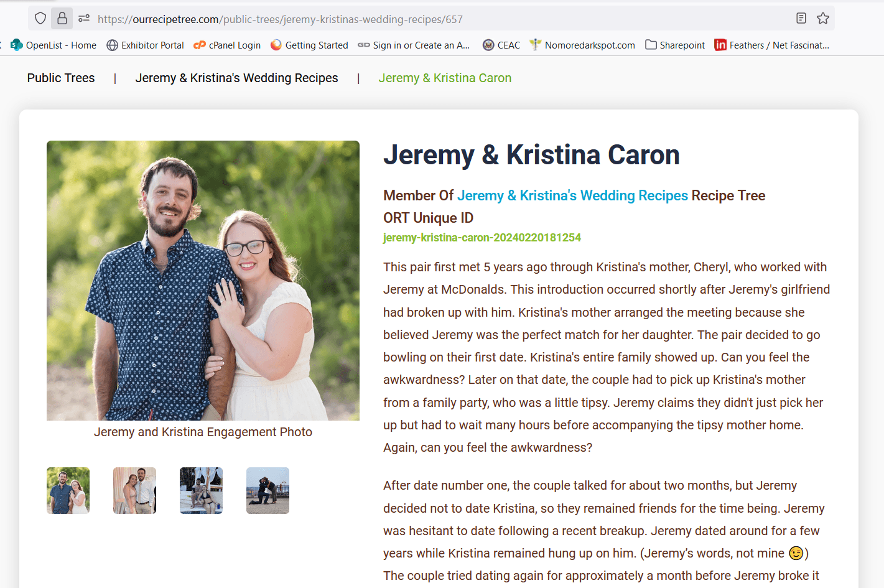
Task: Bookmark this page with the star icon
Action: (823, 18)
